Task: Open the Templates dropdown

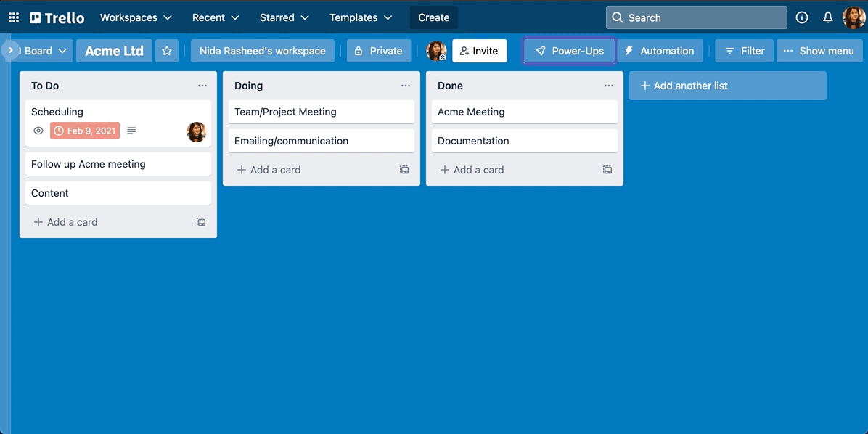Action: click(x=361, y=17)
